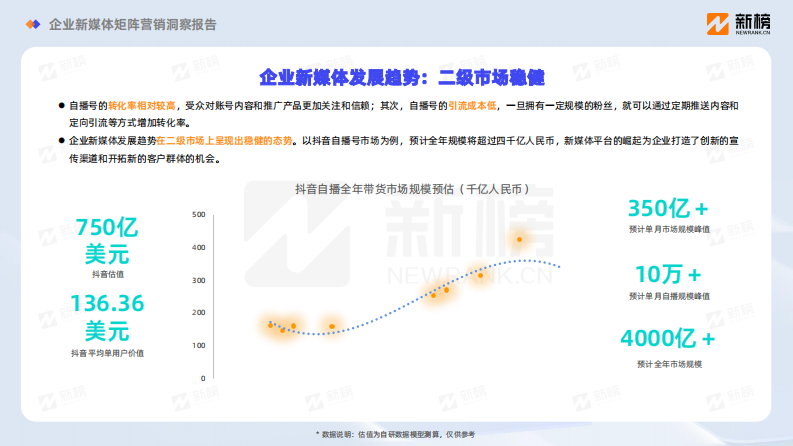This screenshot has height=446, width=793.
Task: Click the label 预计全年市场规模
Action: (x=669, y=364)
